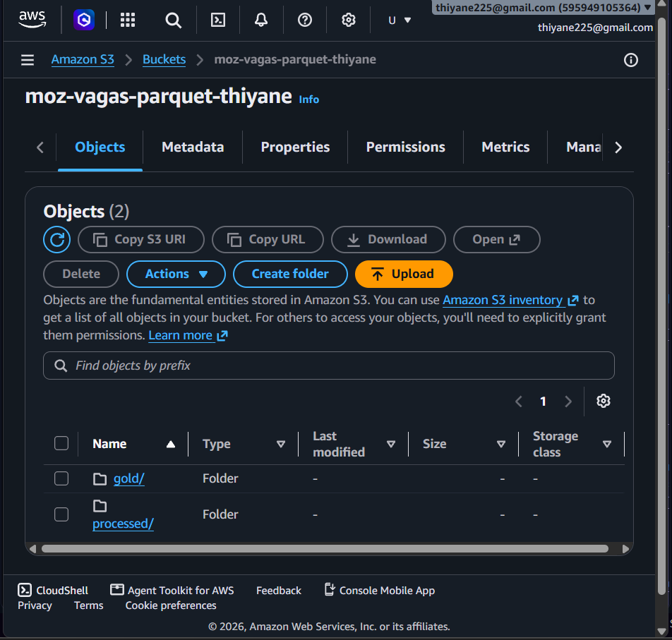
Task: Launch CloudShell from the top bar icon
Action: point(218,20)
